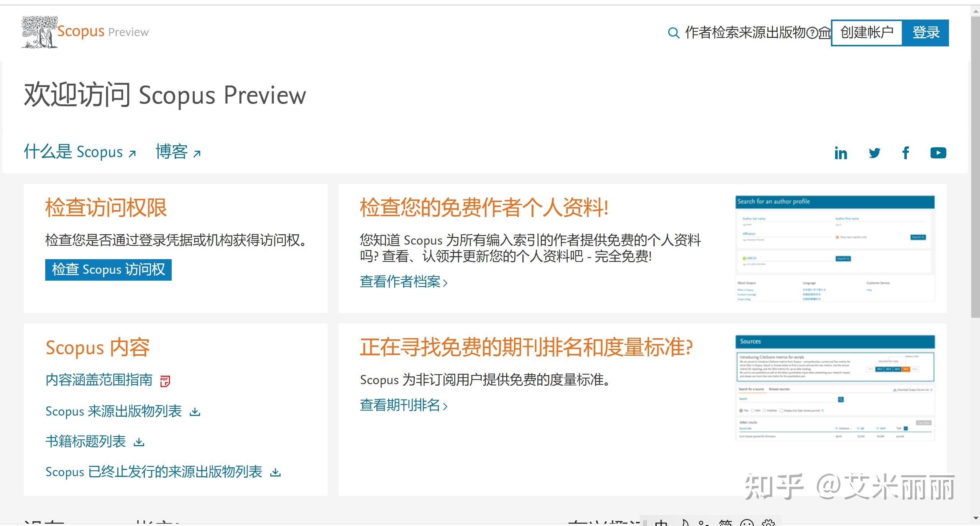This screenshot has height=526, width=980.
Task: Click 检查 Scopus 访问权 button
Action: click(108, 270)
